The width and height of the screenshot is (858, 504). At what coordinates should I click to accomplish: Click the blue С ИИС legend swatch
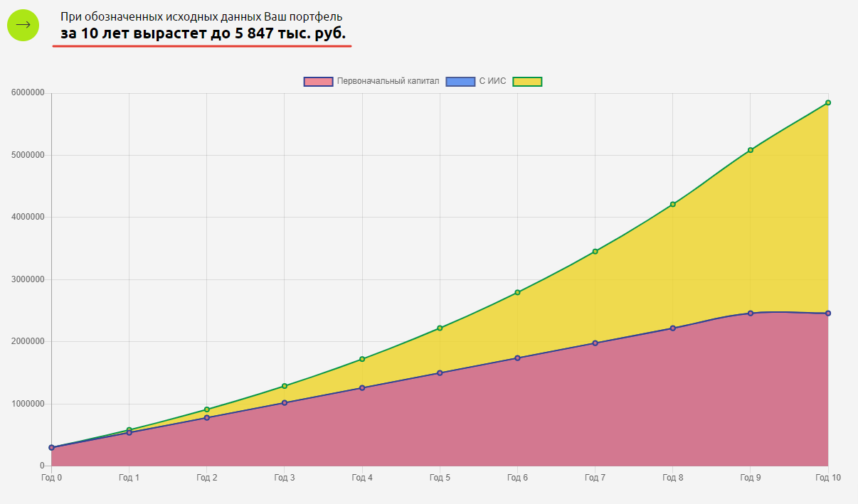point(460,81)
